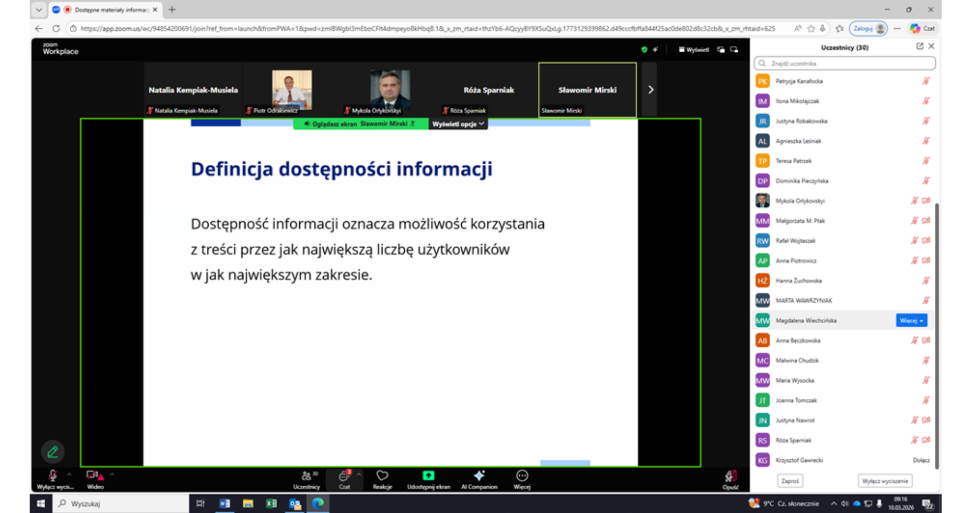Open a new browser tab
The image size is (980, 513).
[x=172, y=10]
